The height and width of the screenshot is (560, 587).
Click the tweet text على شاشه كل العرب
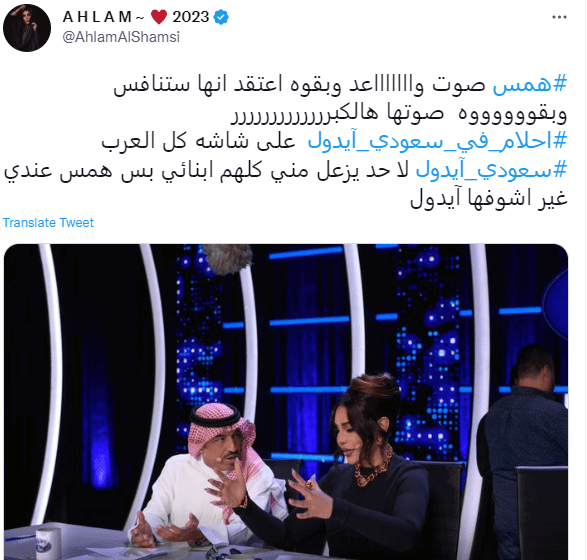tap(199, 141)
